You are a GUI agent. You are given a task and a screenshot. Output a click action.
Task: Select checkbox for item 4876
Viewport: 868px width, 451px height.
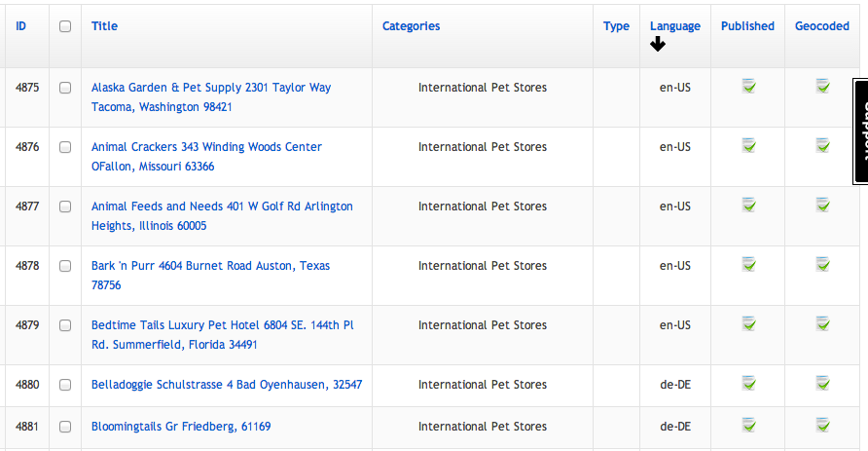coord(65,147)
